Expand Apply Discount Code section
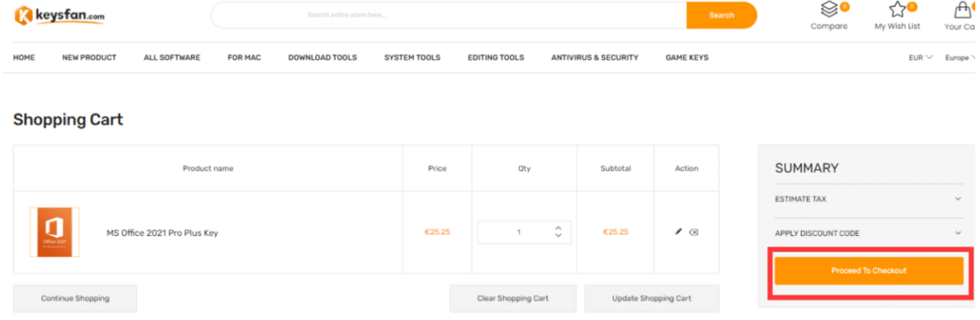 pos(869,233)
